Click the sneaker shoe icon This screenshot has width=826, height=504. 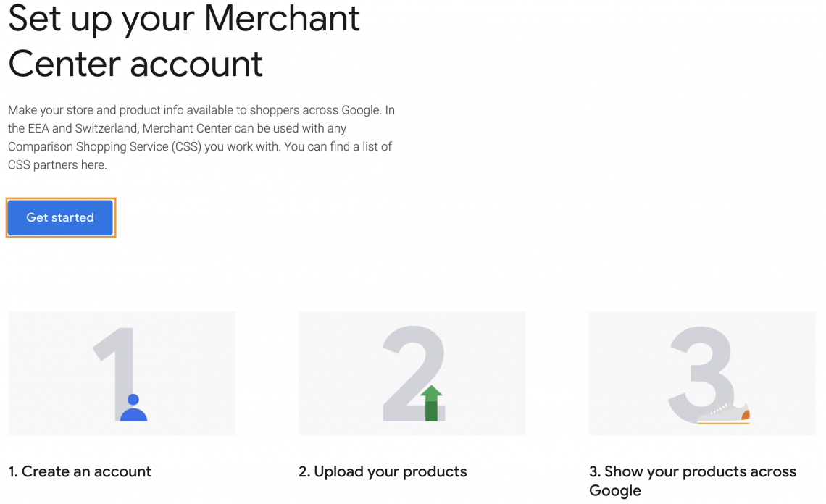coord(725,413)
